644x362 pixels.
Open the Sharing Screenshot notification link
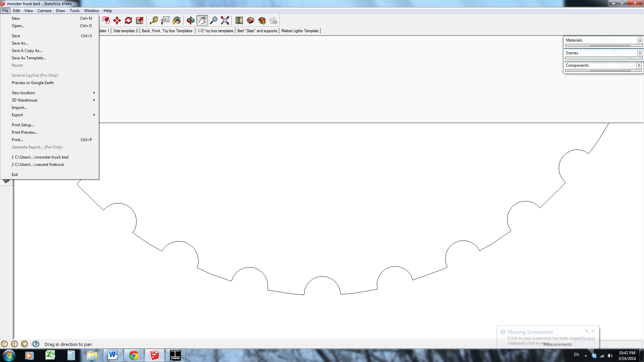click(551, 341)
